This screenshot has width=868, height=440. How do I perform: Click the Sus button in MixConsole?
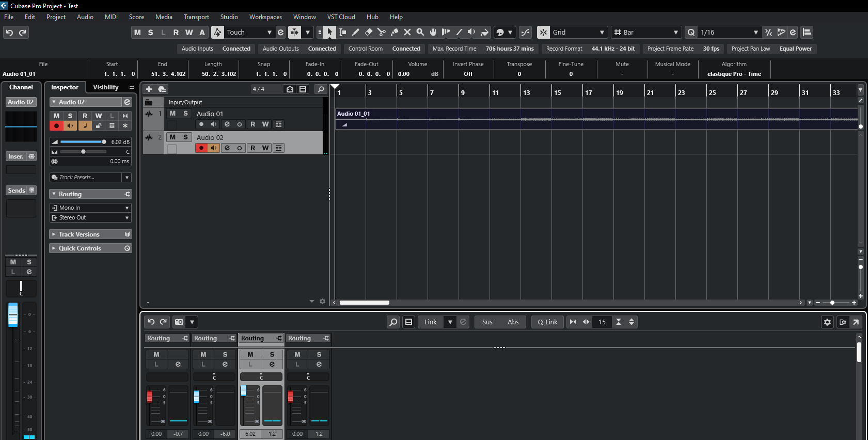487,322
